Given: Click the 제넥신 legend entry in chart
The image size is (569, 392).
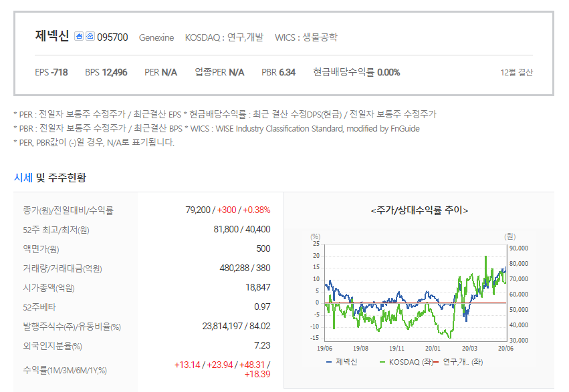Looking at the screenshot, I should [342, 362].
